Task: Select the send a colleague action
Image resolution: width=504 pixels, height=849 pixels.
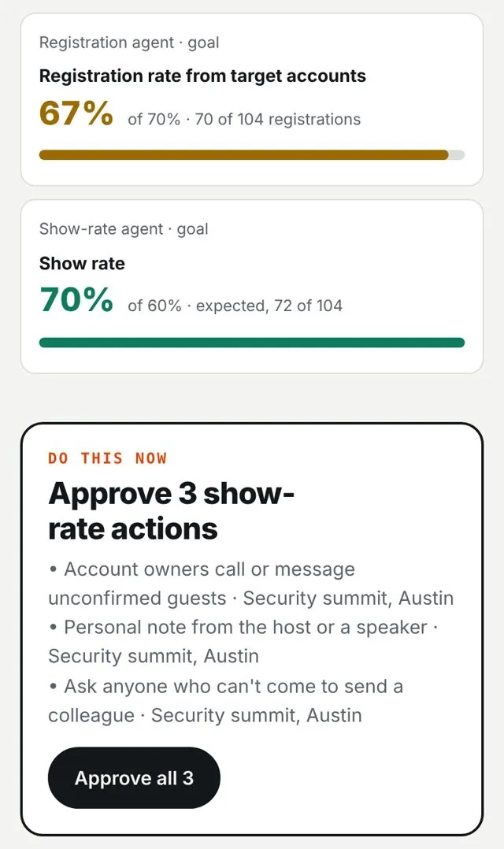Action: 226,701
